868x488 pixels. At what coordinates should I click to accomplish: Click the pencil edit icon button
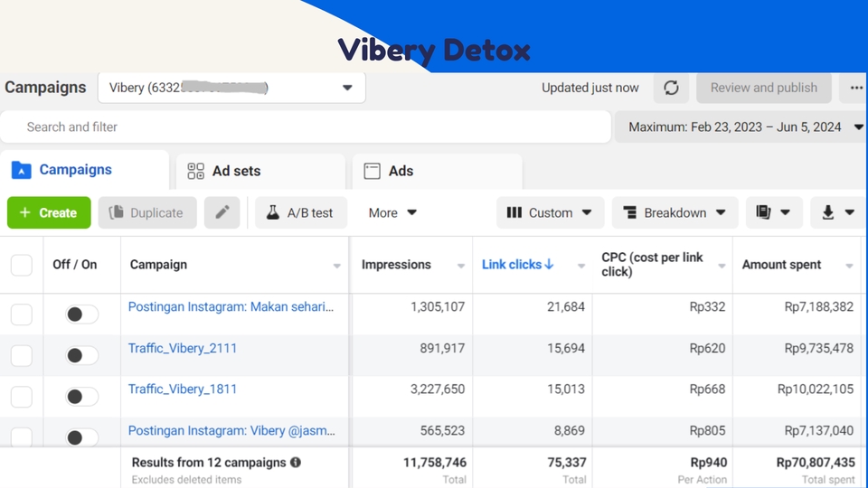coord(222,212)
